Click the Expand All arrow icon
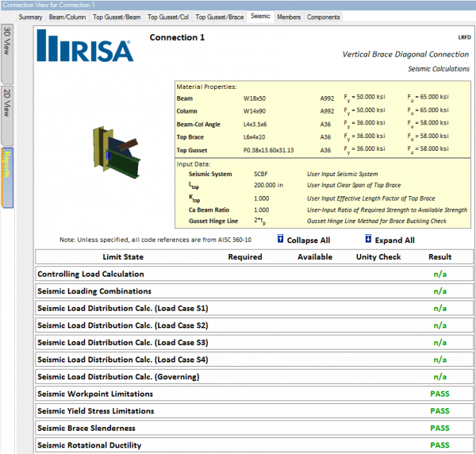This screenshot has height=454, width=476. [x=368, y=240]
